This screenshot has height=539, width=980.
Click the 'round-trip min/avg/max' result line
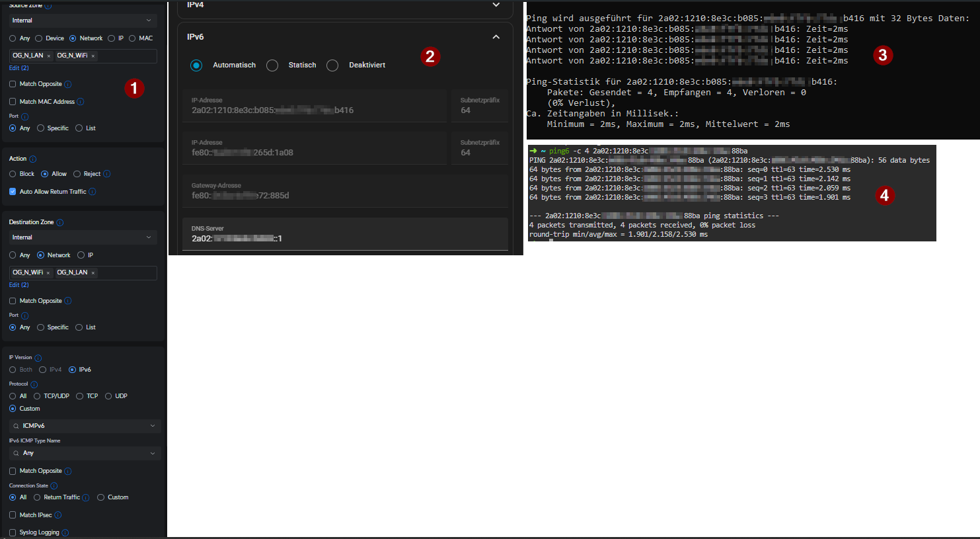tap(619, 235)
